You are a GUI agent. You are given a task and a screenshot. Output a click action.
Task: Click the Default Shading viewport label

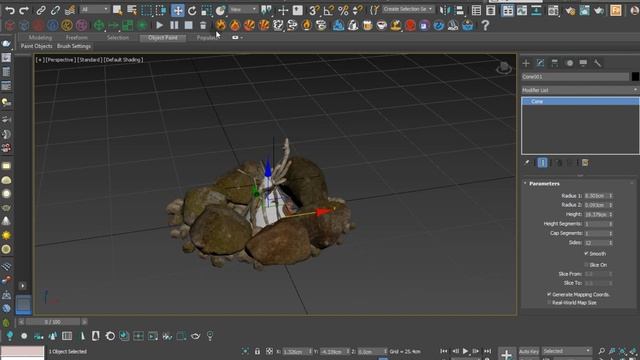point(123,60)
